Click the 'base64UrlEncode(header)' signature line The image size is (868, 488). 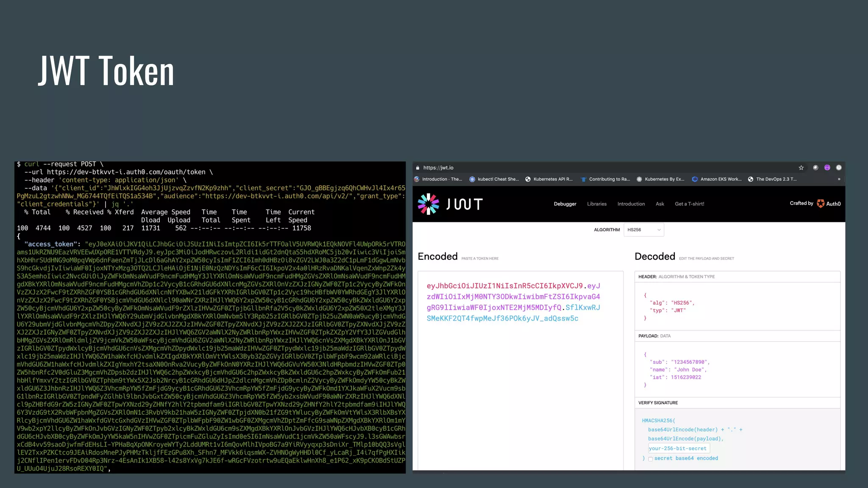pos(683,430)
